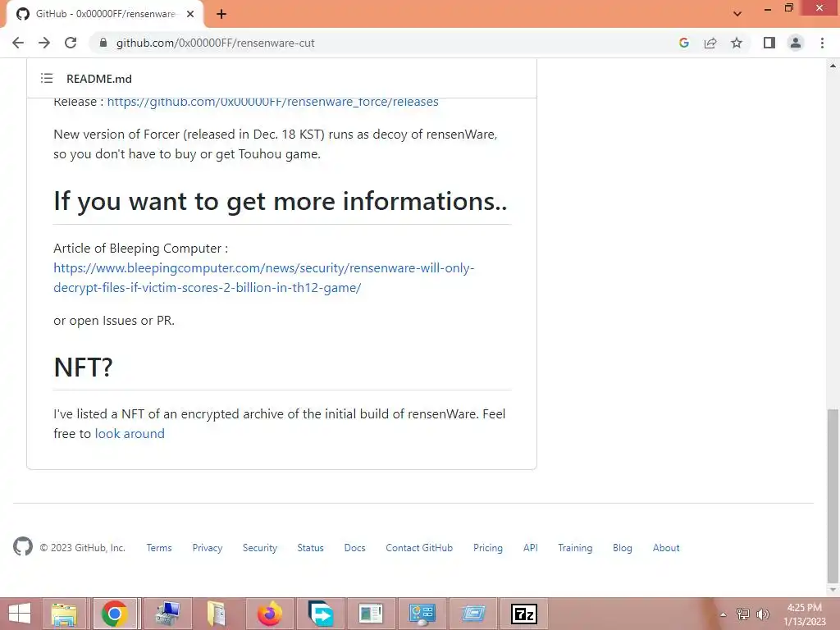
Task: Open a new browser tab
Action: (221, 14)
